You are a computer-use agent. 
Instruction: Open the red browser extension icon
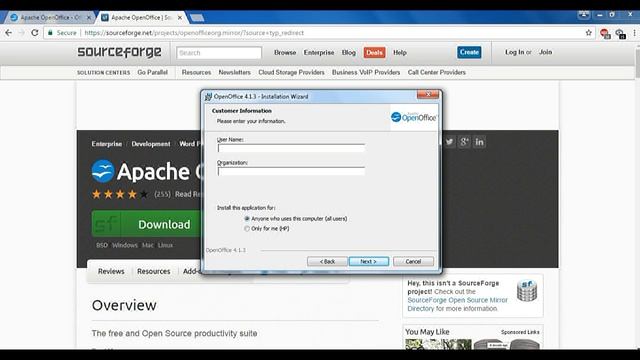click(604, 33)
